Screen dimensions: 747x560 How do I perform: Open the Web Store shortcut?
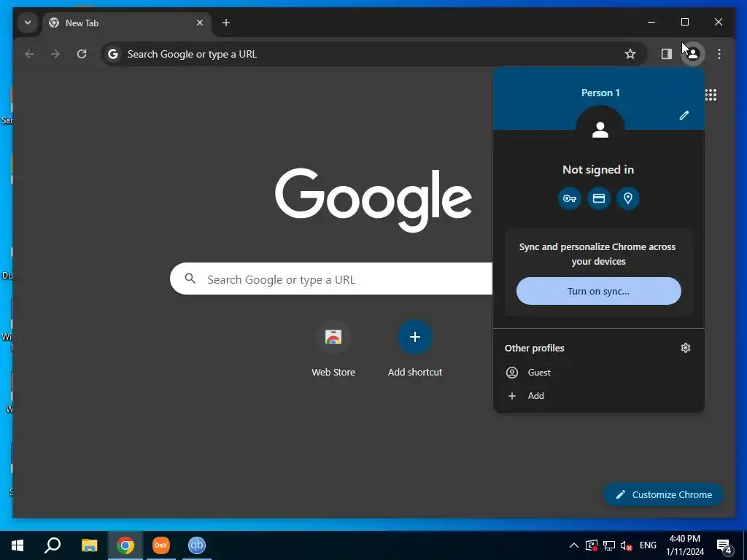coord(333,349)
